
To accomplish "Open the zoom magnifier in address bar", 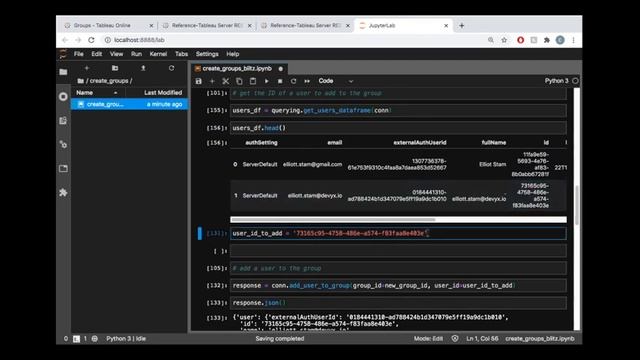I will pos(491,40).
